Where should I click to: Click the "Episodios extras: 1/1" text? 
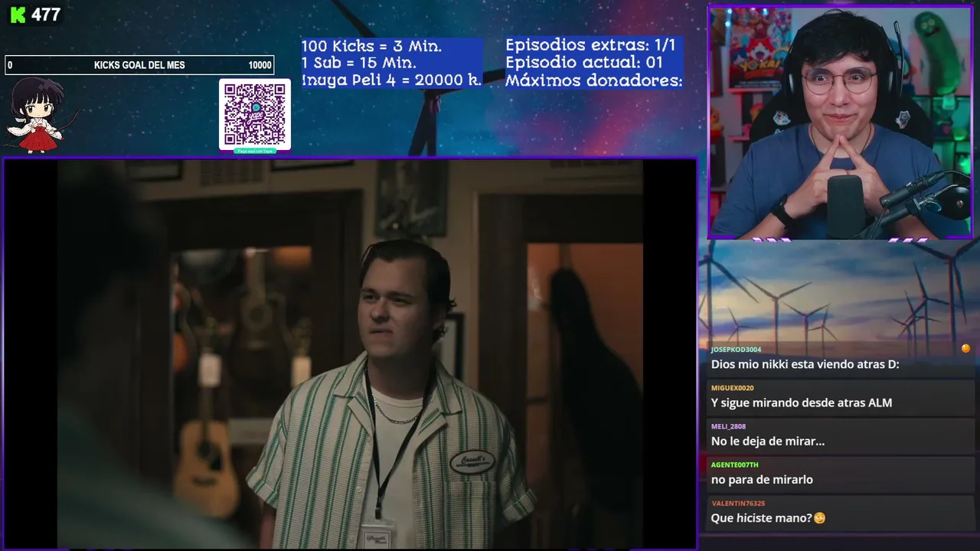pos(590,45)
